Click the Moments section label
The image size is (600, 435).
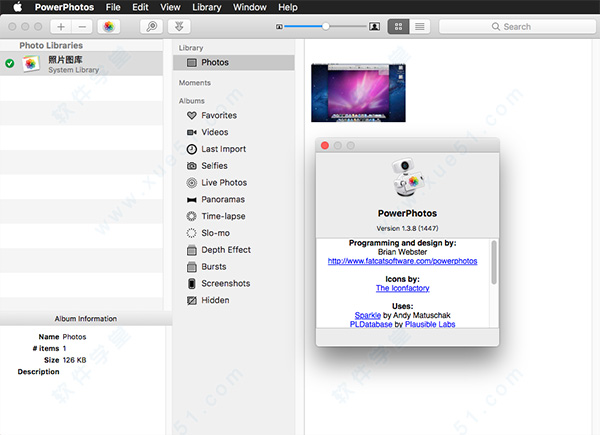[x=195, y=83]
